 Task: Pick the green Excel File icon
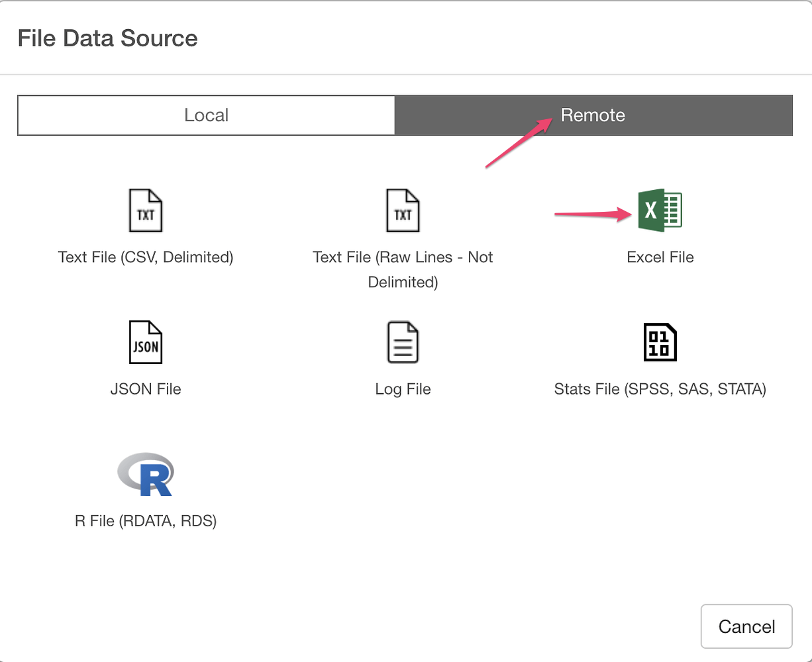660,211
